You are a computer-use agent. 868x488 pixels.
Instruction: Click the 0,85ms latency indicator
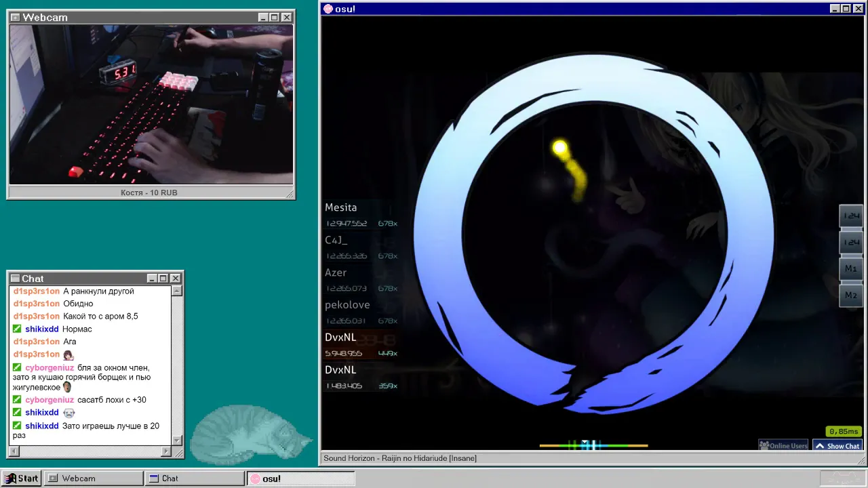(x=844, y=431)
